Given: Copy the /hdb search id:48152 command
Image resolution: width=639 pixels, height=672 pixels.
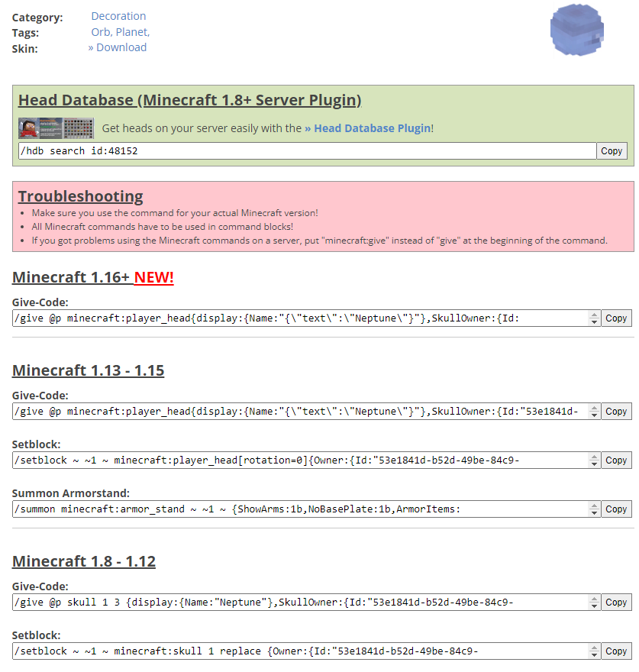Looking at the screenshot, I should 612,151.
